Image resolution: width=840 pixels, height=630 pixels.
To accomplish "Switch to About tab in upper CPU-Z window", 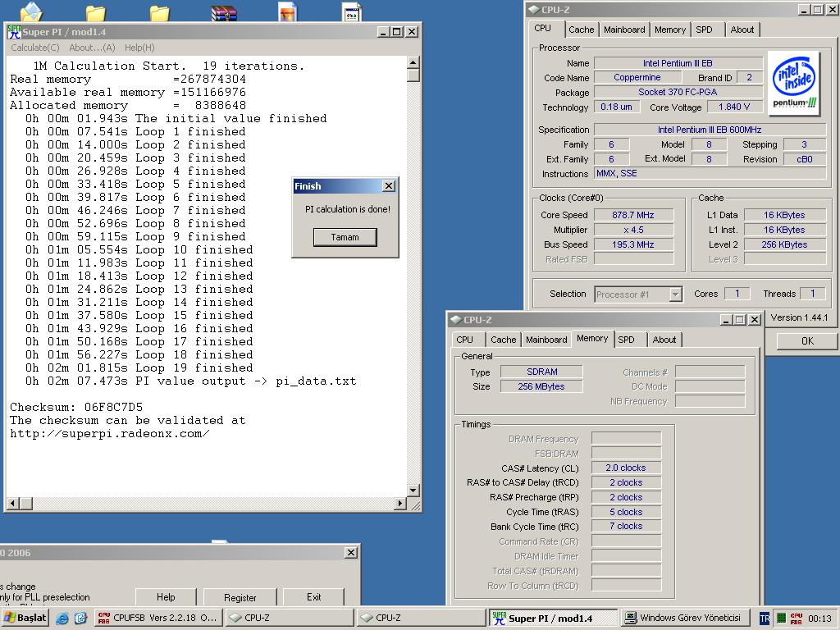I will [742, 30].
